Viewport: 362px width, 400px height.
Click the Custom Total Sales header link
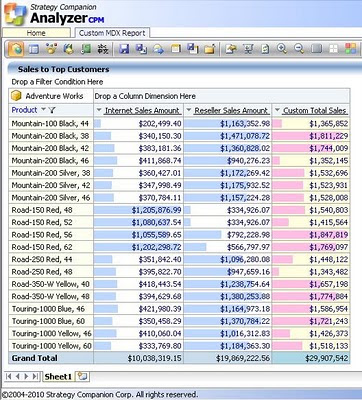click(x=314, y=110)
